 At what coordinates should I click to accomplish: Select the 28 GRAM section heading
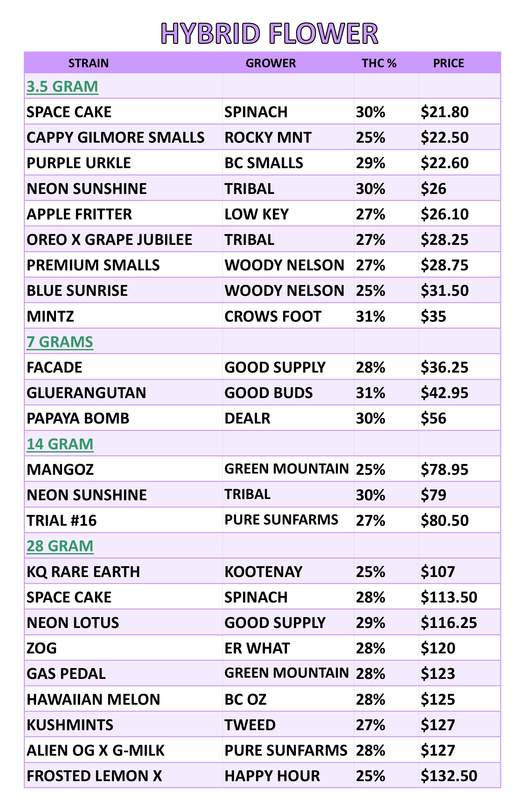pos(60,546)
